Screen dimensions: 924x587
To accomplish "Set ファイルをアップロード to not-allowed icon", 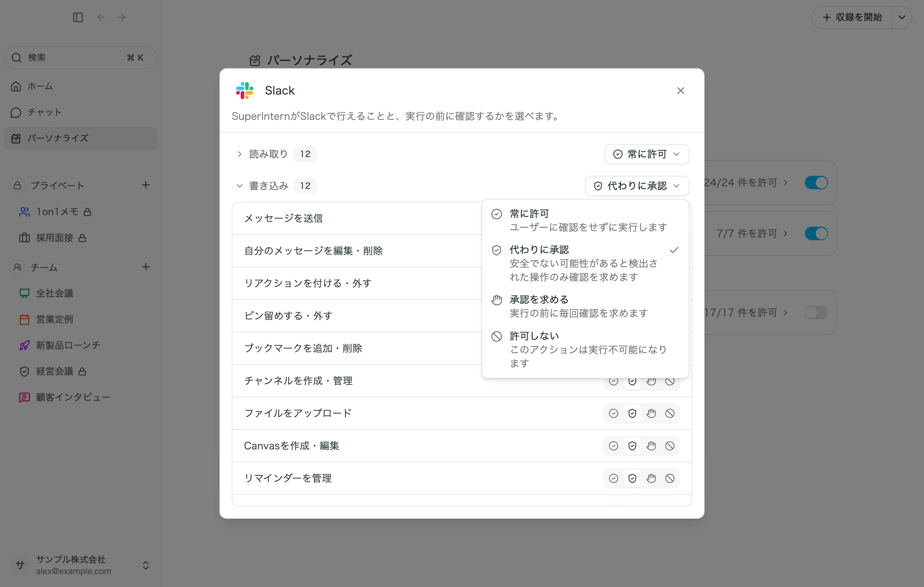I will coord(670,413).
